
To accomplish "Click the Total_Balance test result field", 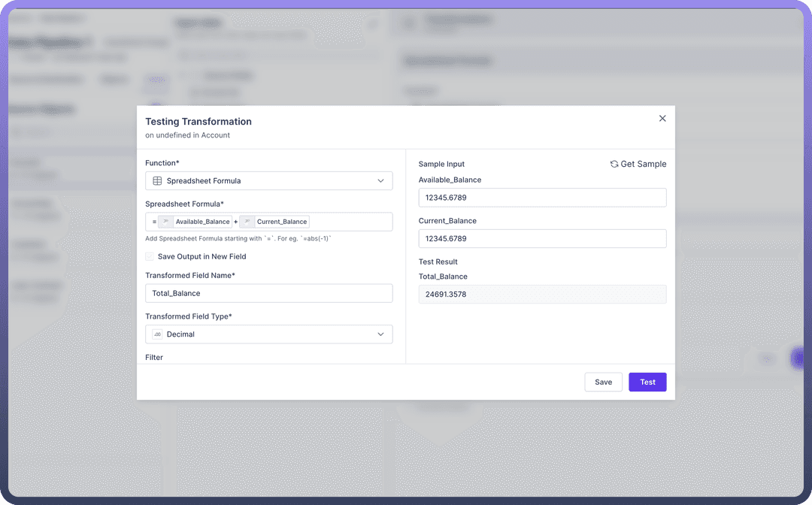I will (542, 295).
